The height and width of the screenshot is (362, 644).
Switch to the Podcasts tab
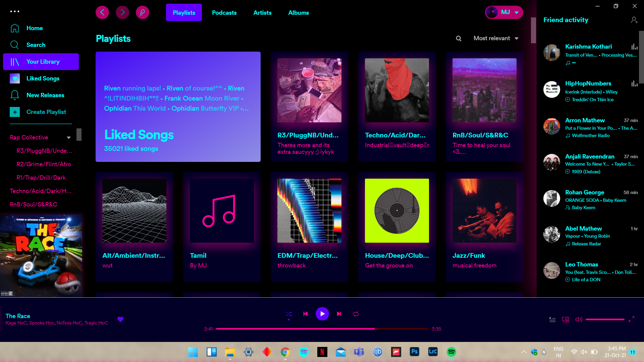(x=224, y=12)
